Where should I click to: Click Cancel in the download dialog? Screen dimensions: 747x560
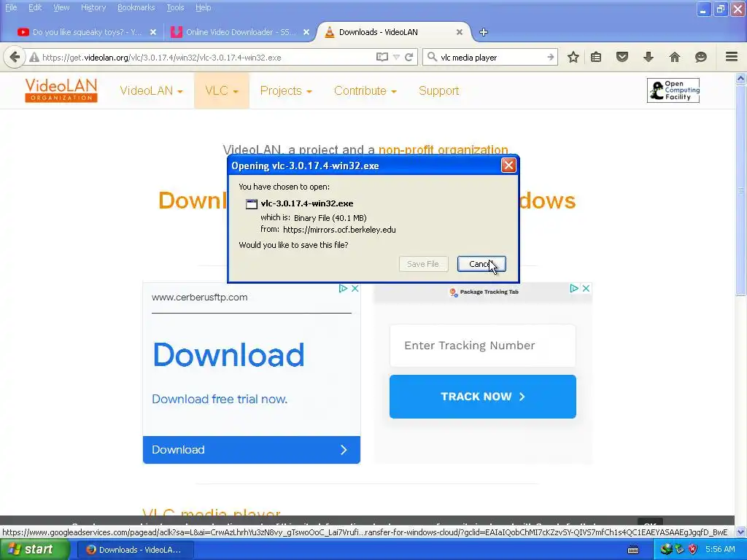(481, 264)
